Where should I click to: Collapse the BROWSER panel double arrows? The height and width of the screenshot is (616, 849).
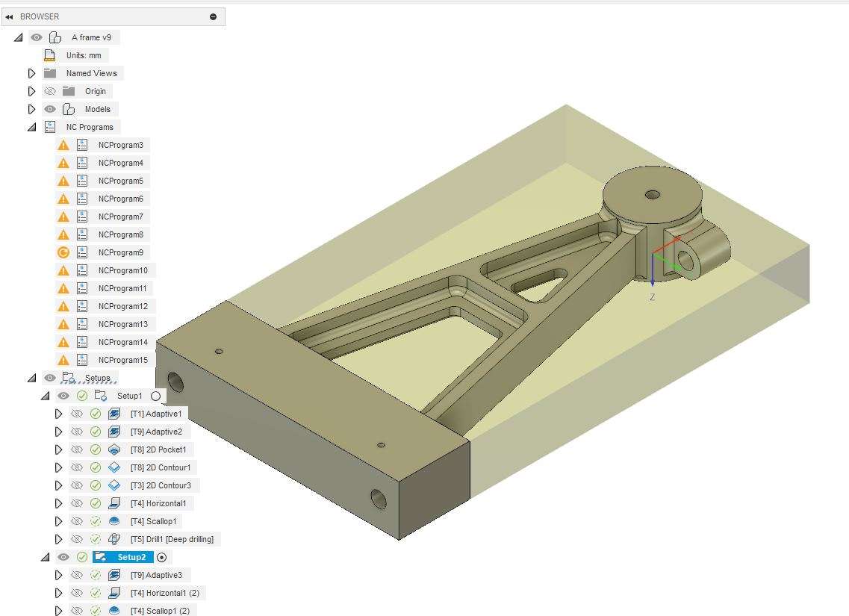(9, 16)
